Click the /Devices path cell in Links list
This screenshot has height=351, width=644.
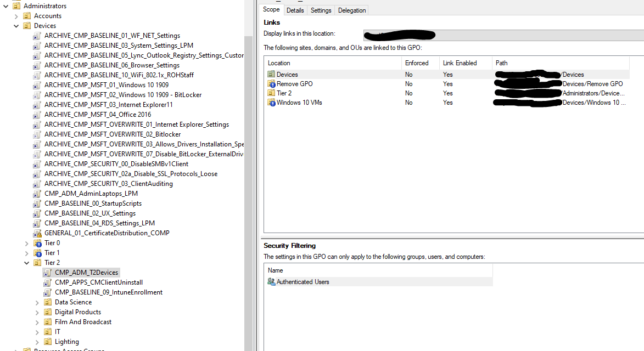[x=561, y=74]
